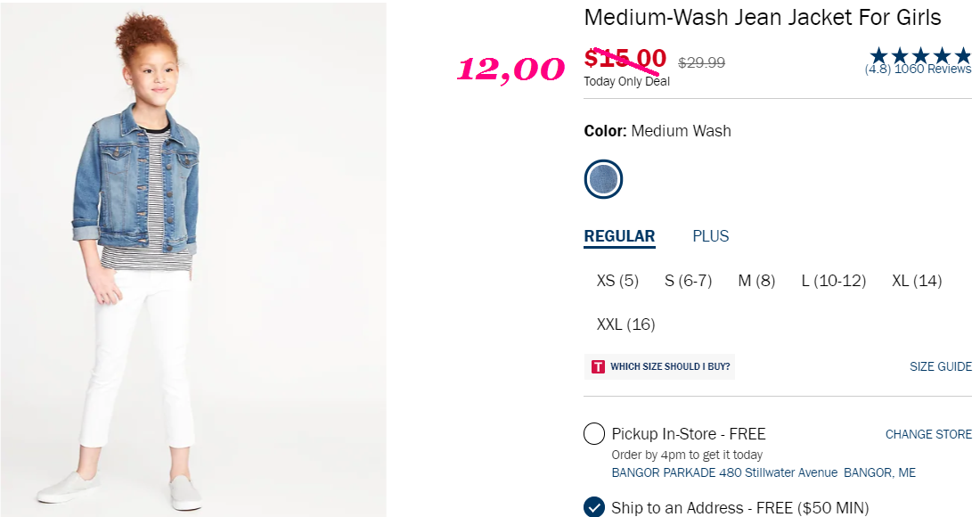Pick size XXL (16)
Viewport: 980px width, 517px height.
coord(625,324)
